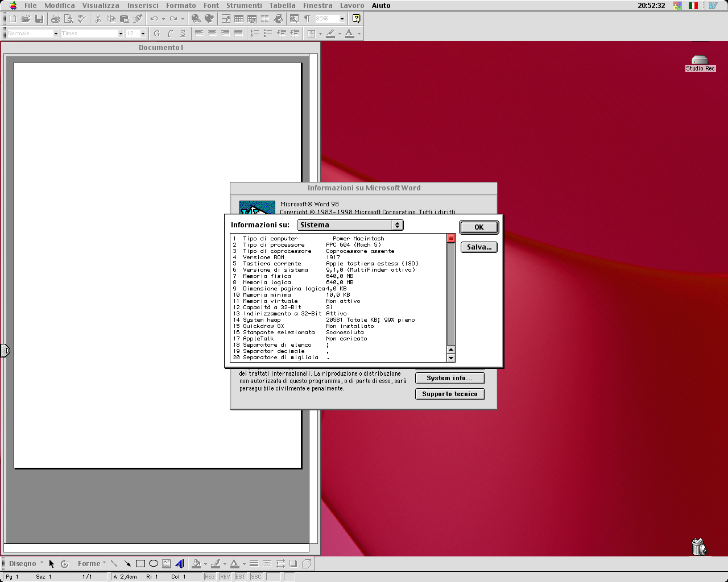The image size is (728, 582).
Task: Toggle Bold (G) formatting
Action: click(157, 34)
